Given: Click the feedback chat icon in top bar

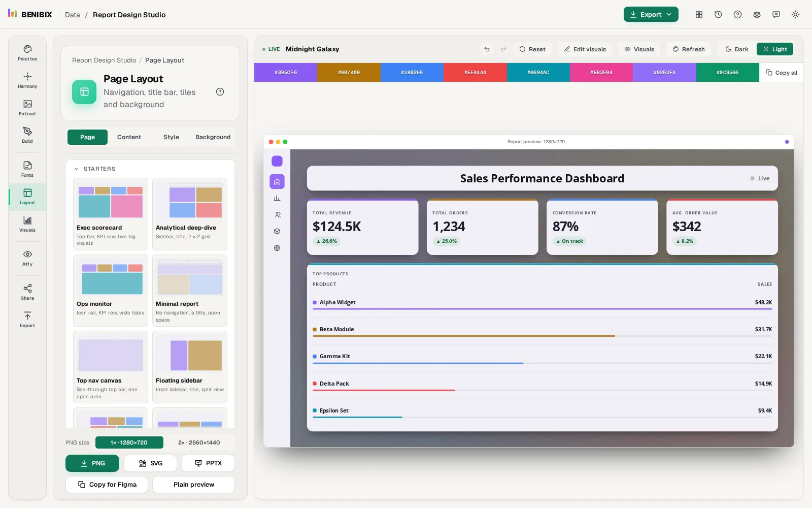Looking at the screenshot, I should coord(776,15).
